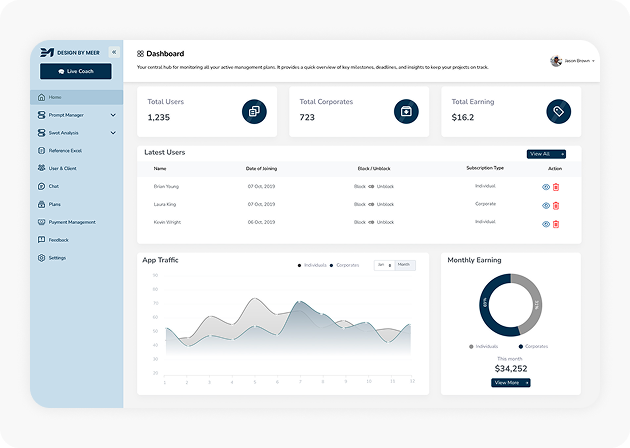Viewport: 630px width, 448px height.
Task: Click the Date of Joining column header
Action: [x=261, y=168]
